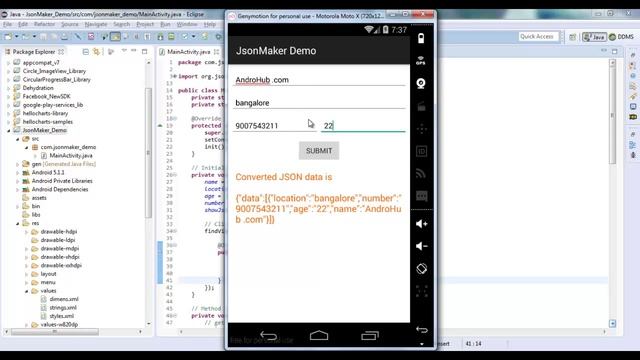Screen dimensions: 640x360
Task: Open Genymotion ID widget icon
Action: 421,151
